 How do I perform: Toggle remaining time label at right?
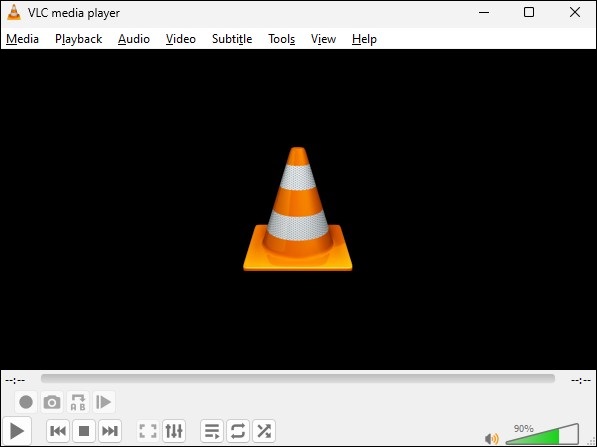point(581,380)
